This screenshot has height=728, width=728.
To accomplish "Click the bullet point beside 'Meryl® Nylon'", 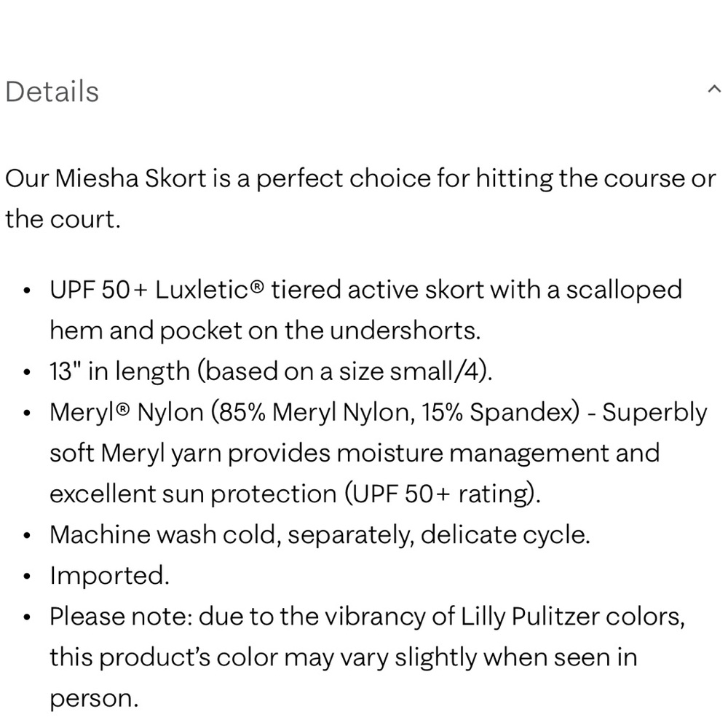I will 27,414.
